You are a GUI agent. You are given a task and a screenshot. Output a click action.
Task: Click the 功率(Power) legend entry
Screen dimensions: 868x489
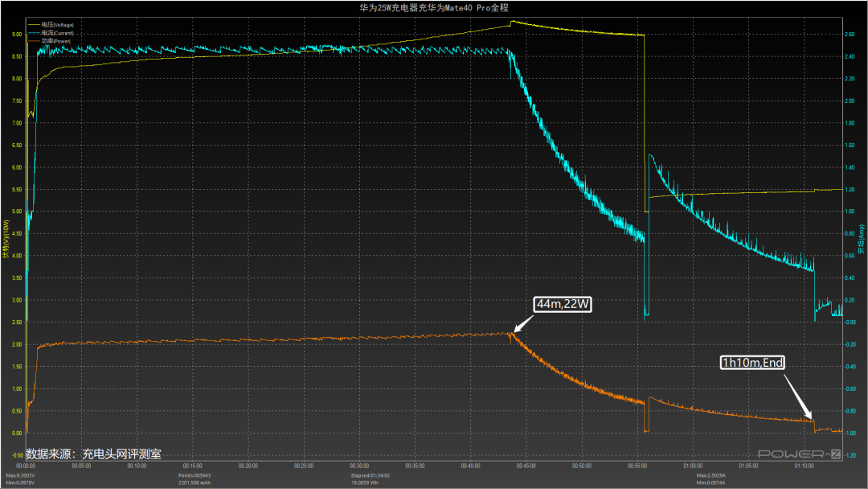pyautogui.click(x=56, y=41)
